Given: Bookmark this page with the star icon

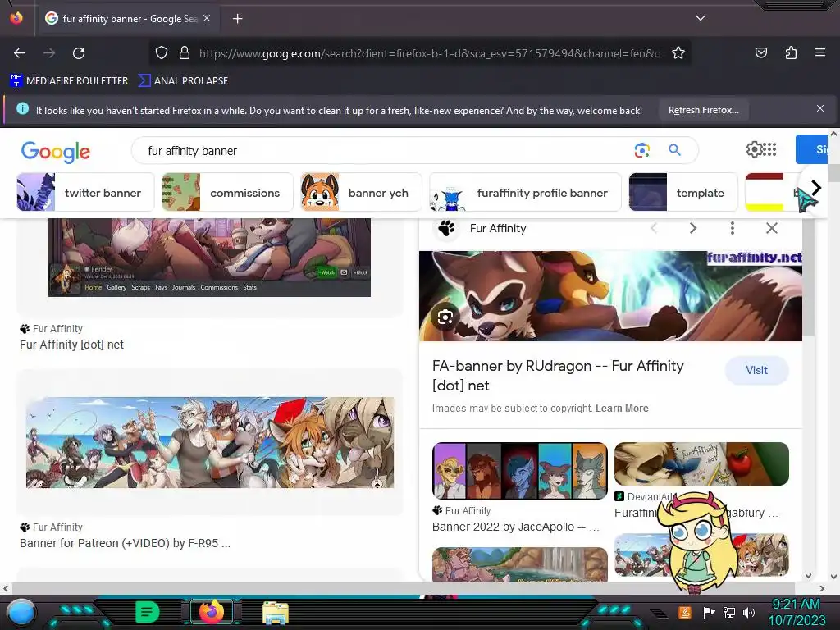Looking at the screenshot, I should pyautogui.click(x=678, y=52).
